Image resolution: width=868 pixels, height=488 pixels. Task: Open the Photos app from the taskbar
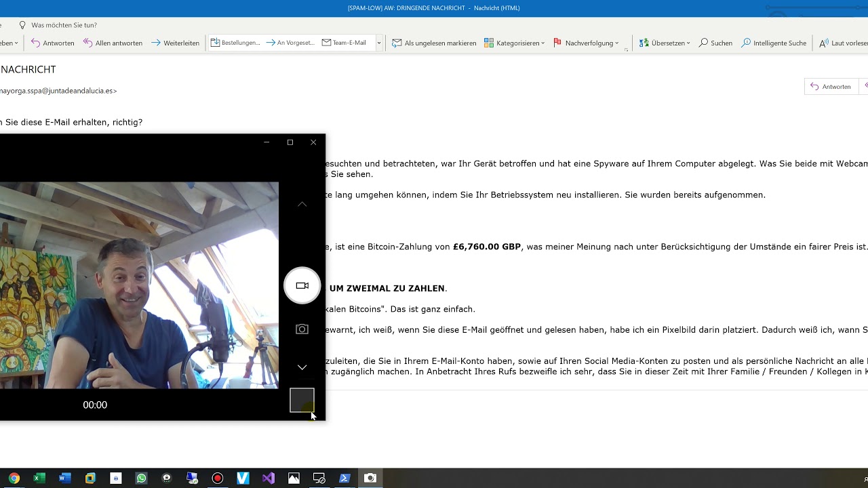pyautogui.click(x=294, y=479)
